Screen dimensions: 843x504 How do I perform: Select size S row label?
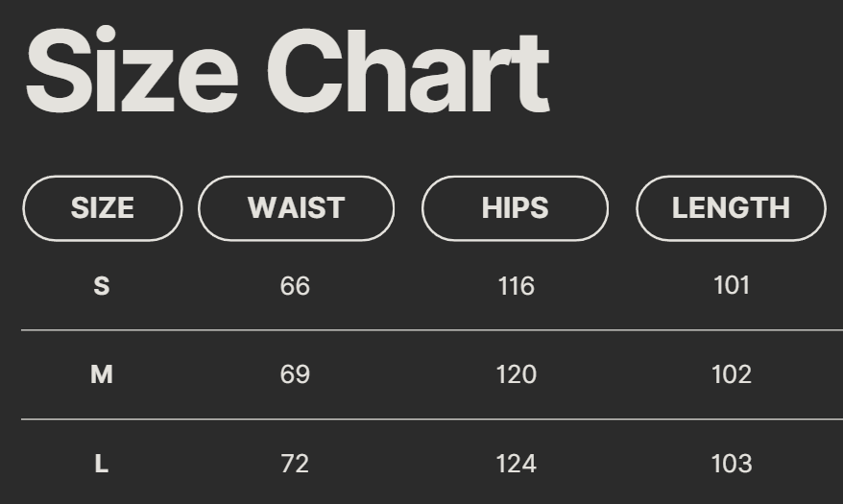click(102, 286)
